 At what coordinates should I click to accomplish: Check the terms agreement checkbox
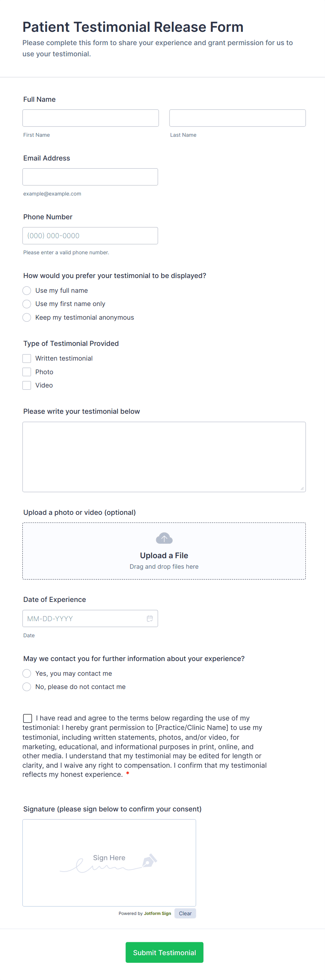(27, 718)
